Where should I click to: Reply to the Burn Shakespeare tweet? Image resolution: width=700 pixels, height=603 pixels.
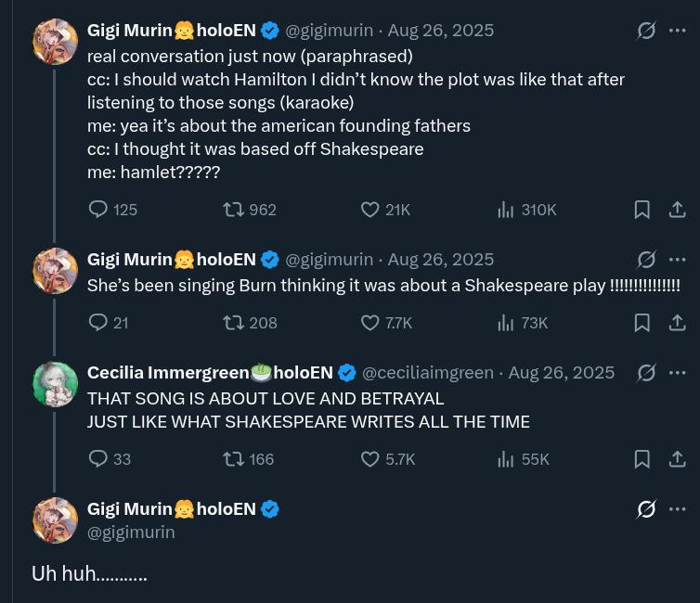[x=98, y=323]
